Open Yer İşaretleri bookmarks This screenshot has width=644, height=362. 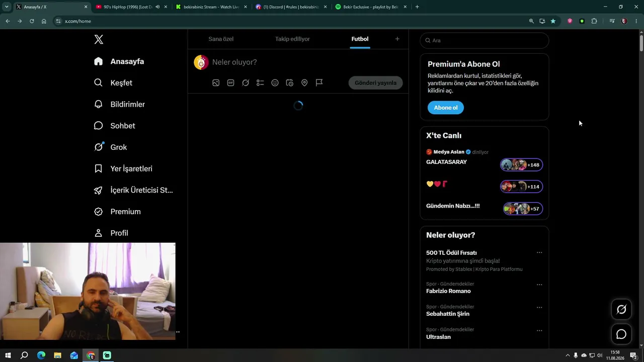(x=123, y=168)
